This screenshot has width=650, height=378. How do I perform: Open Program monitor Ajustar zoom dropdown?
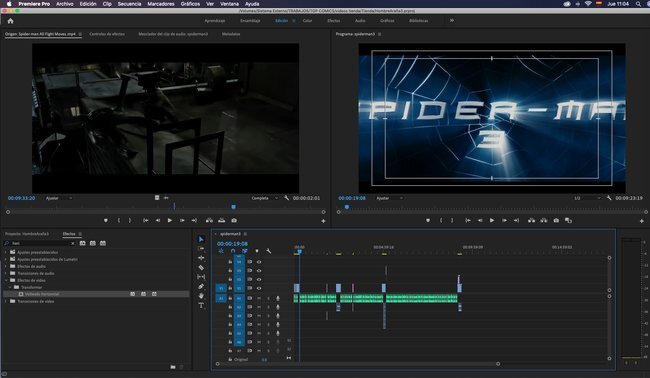click(x=389, y=198)
